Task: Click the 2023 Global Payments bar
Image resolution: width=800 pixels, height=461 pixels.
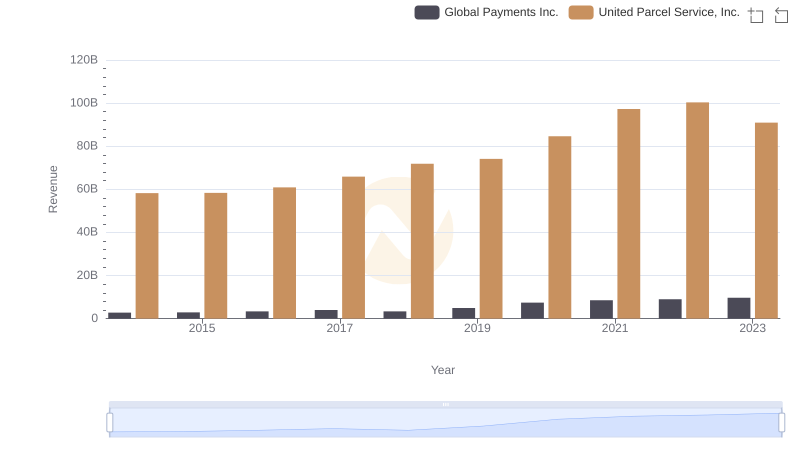Action: (x=739, y=308)
